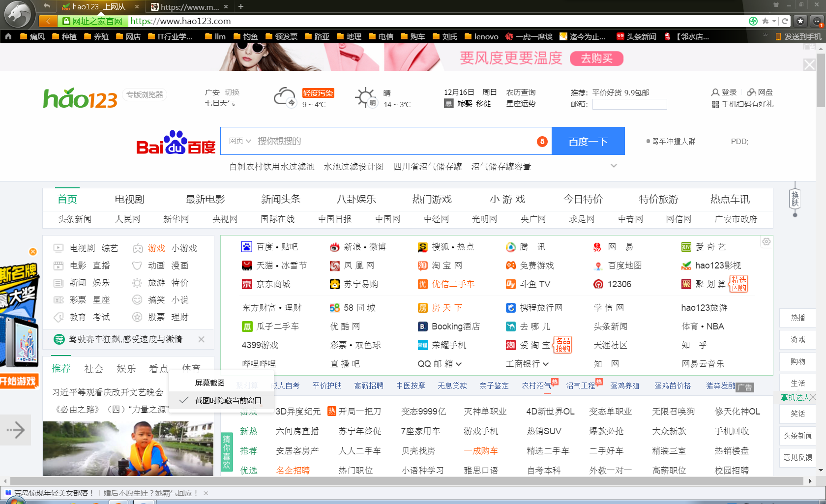Expand the search suggestions chevron

[x=614, y=166]
